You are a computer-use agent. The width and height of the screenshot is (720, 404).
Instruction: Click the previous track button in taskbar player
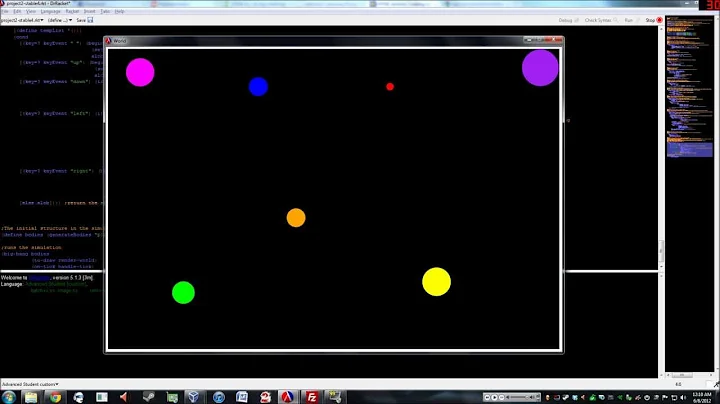point(487,397)
